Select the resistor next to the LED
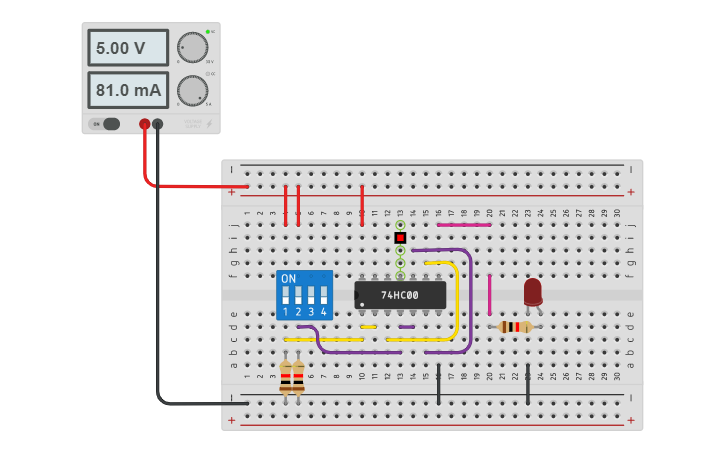 pos(515,327)
